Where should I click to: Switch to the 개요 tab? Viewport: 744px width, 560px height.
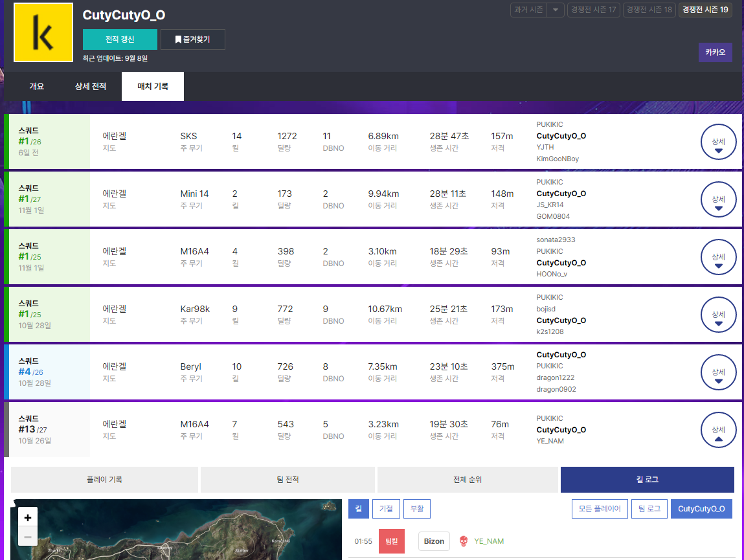click(x=37, y=86)
